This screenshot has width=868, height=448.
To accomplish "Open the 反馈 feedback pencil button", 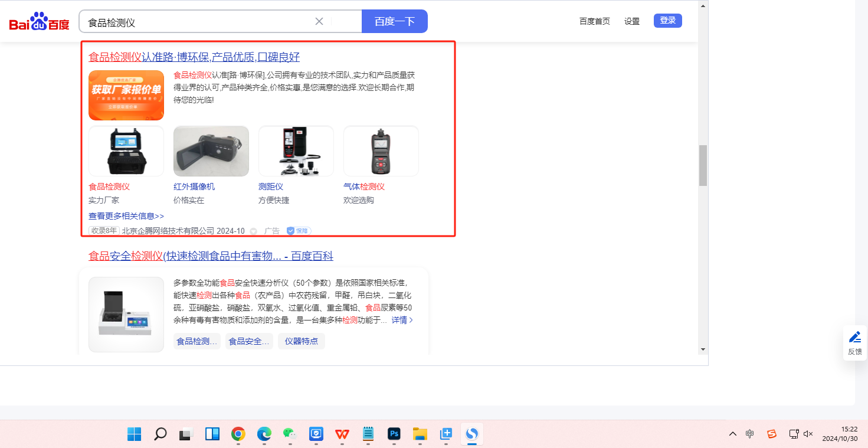I will (855, 342).
